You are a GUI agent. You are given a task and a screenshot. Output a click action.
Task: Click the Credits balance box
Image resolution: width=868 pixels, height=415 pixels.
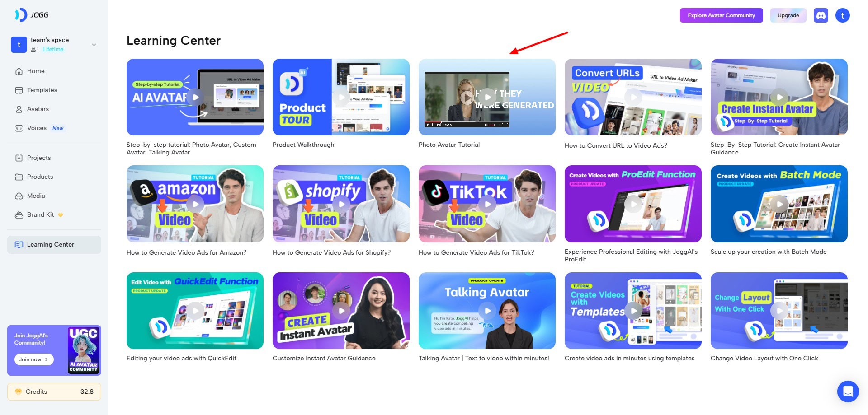54,392
